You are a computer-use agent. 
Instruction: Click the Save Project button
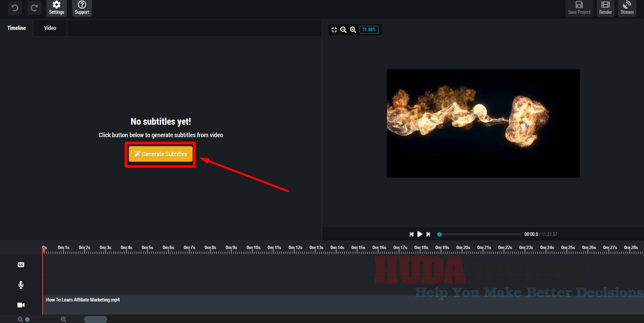[x=579, y=8]
